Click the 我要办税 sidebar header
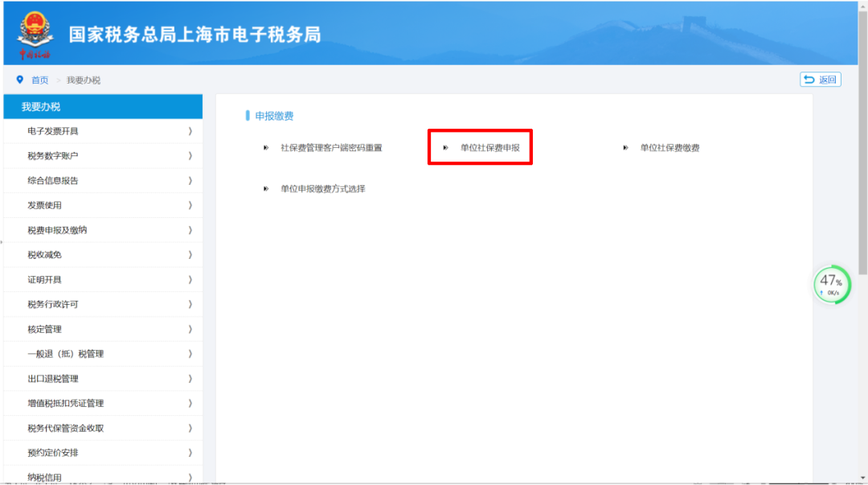 [103, 106]
